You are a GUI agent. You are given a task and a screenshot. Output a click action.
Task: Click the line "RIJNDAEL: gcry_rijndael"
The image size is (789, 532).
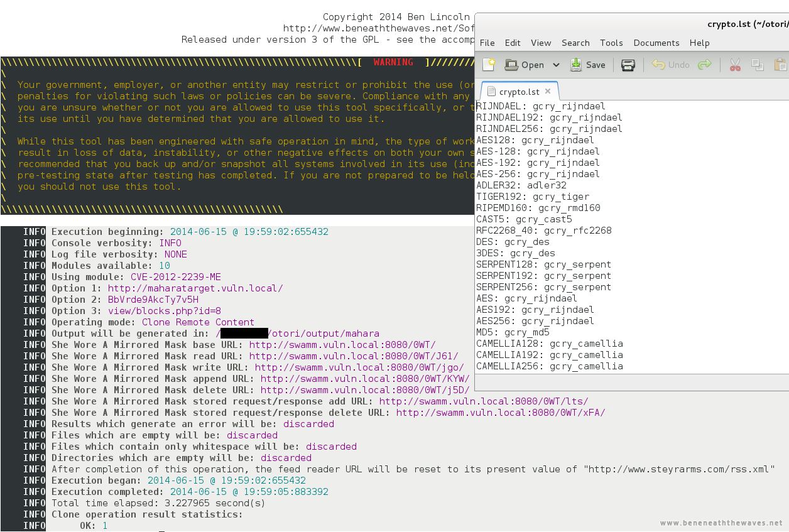coord(541,106)
